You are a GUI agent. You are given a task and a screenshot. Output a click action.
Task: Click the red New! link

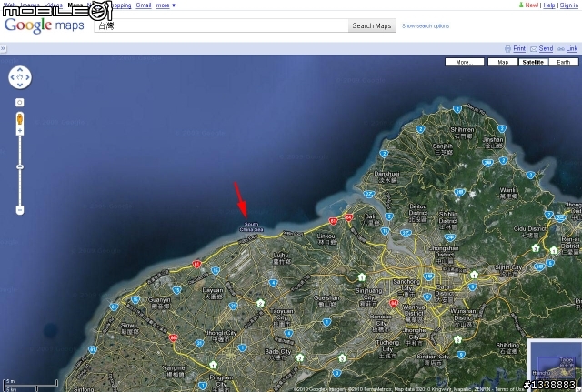pyautogui.click(x=531, y=5)
